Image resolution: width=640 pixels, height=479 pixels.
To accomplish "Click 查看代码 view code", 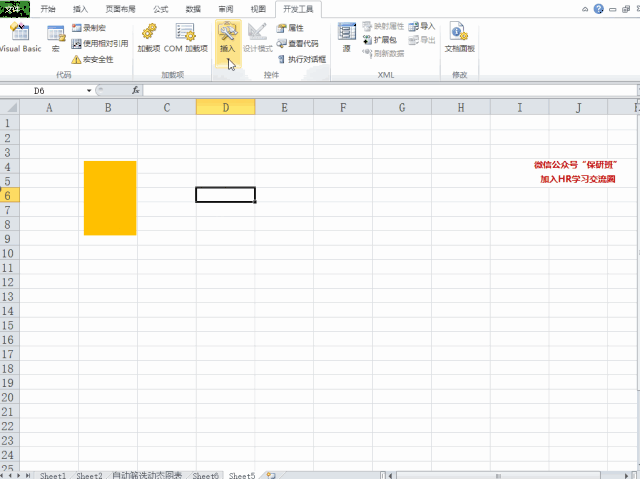I will 297,43.
